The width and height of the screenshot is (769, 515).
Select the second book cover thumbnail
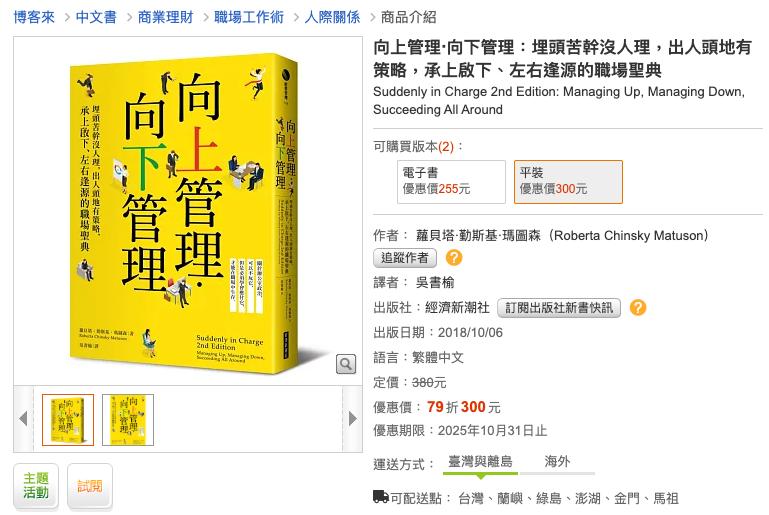coord(128,420)
